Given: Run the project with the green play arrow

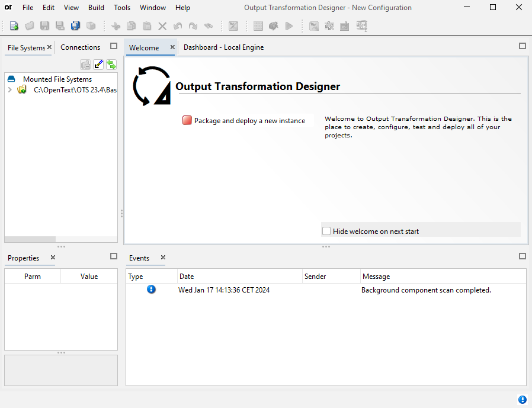Looking at the screenshot, I should 289,26.
